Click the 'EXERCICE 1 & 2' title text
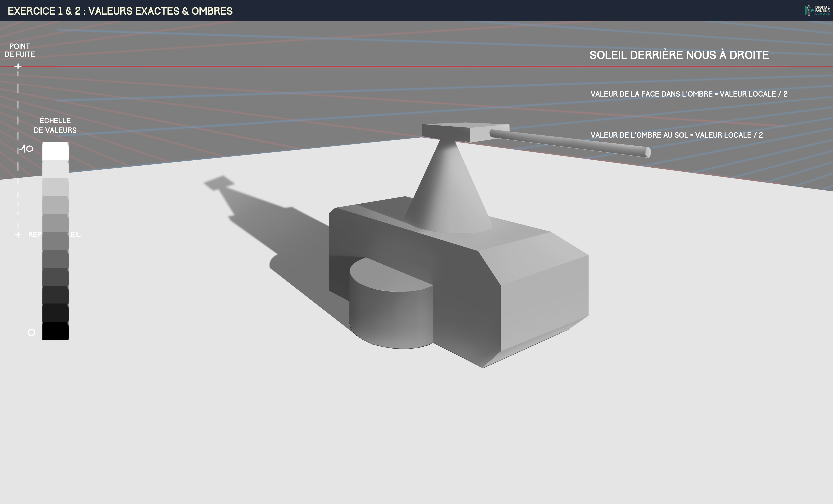The image size is (833, 504). pos(120,11)
